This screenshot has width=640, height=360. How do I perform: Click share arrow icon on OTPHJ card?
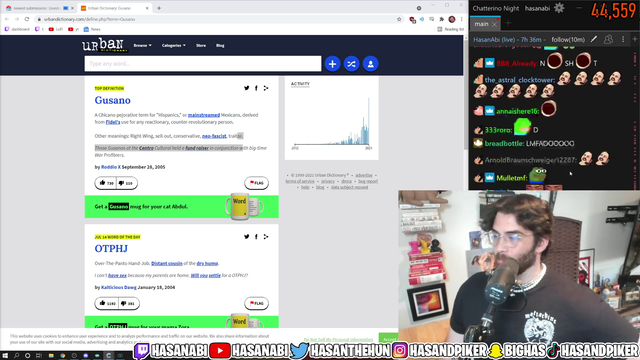pyautogui.click(x=266, y=236)
